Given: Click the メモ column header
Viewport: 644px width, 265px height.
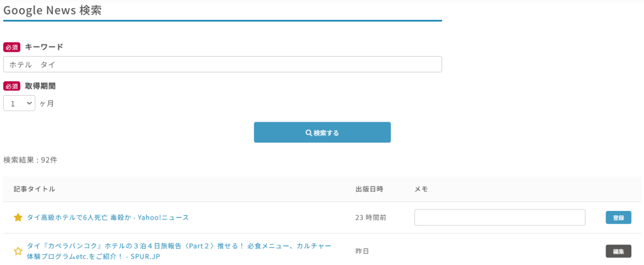Looking at the screenshot, I should click(421, 189).
